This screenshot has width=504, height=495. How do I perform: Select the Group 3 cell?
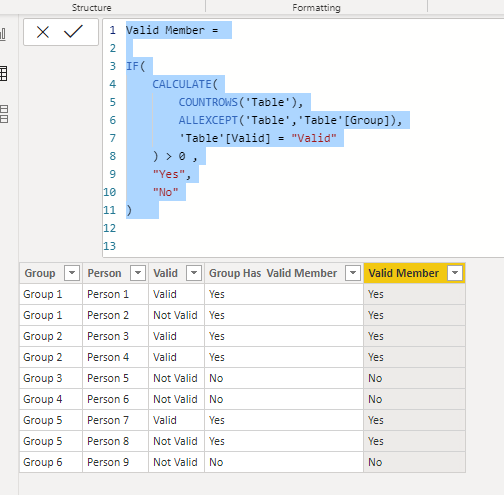[x=51, y=378]
